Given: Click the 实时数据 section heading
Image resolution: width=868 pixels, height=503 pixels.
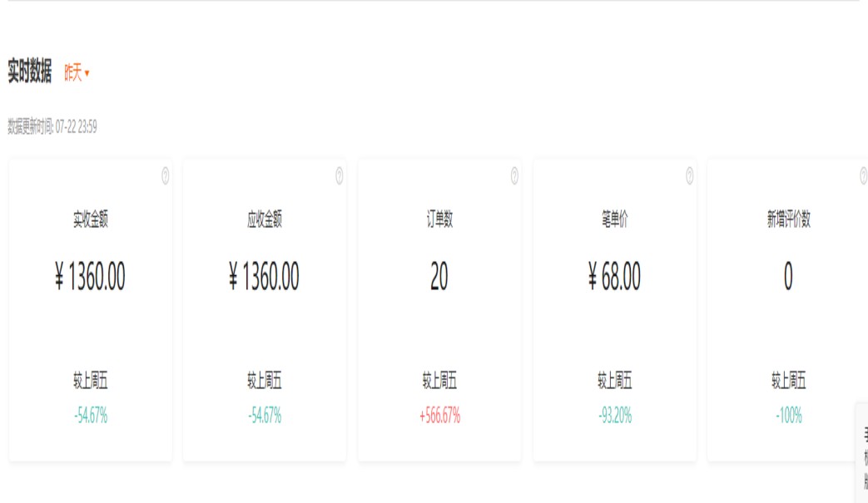Looking at the screenshot, I should [x=29, y=72].
